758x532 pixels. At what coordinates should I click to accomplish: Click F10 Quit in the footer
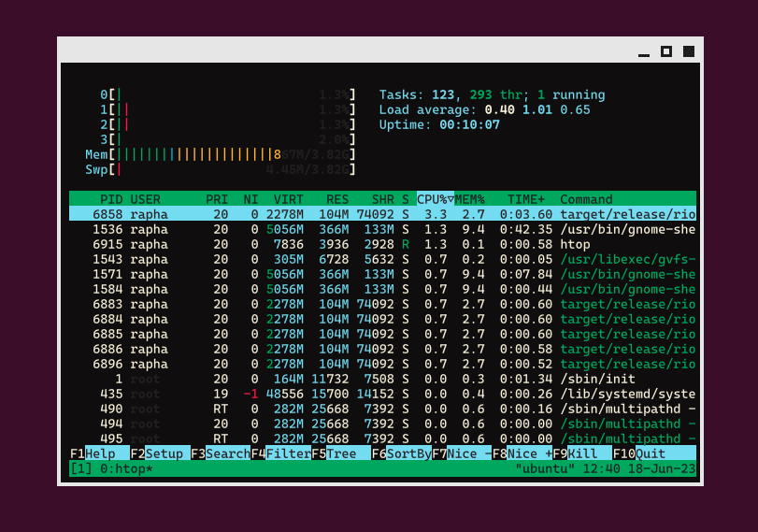tap(654, 453)
